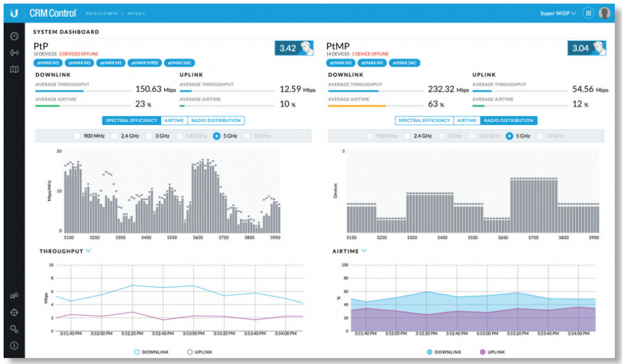Open the map view icon in sidebar
Viewport: 622px width, 364px height.
pyautogui.click(x=14, y=69)
